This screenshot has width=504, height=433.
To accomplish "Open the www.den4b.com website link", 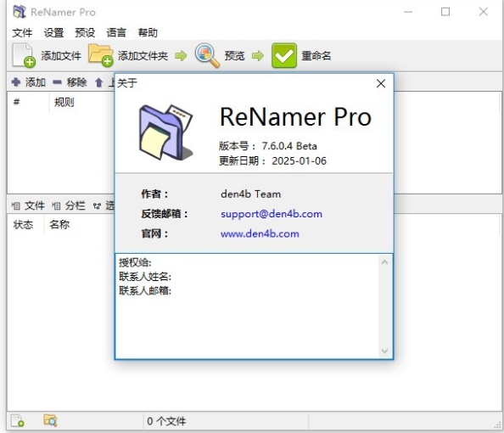I will click(260, 233).
